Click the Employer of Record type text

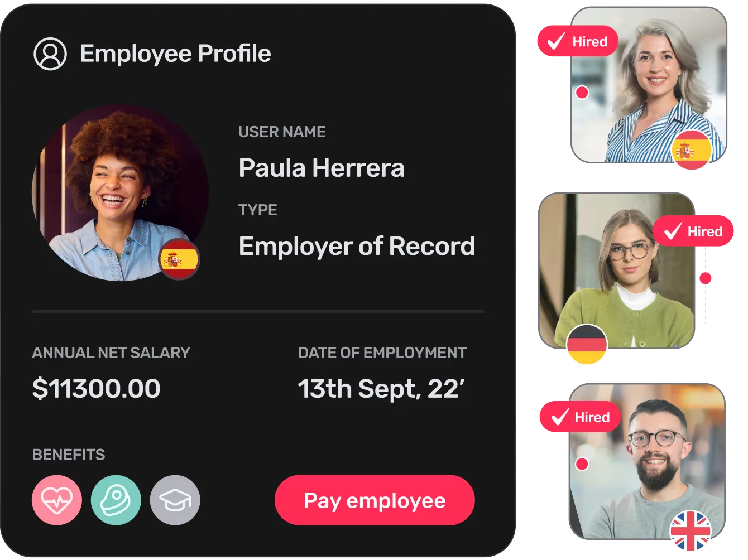click(357, 246)
